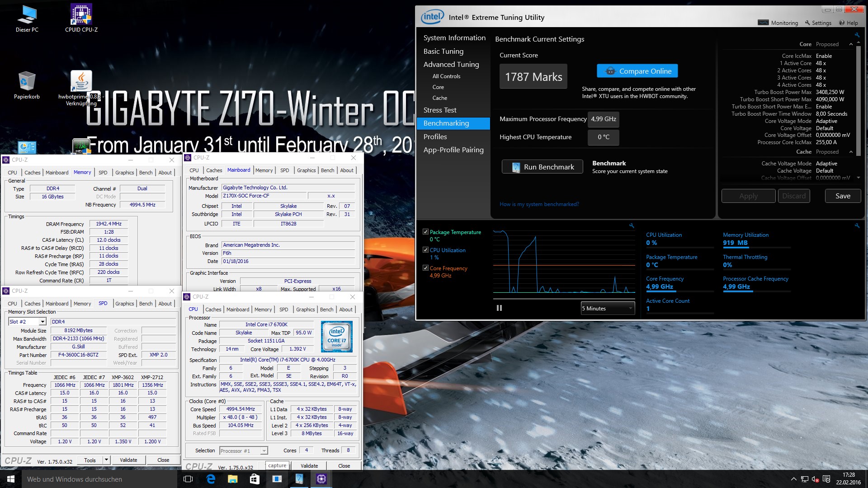Open the hwbotprime Java shortcut
Image resolution: width=868 pixels, height=488 pixels.
point(81,88)
